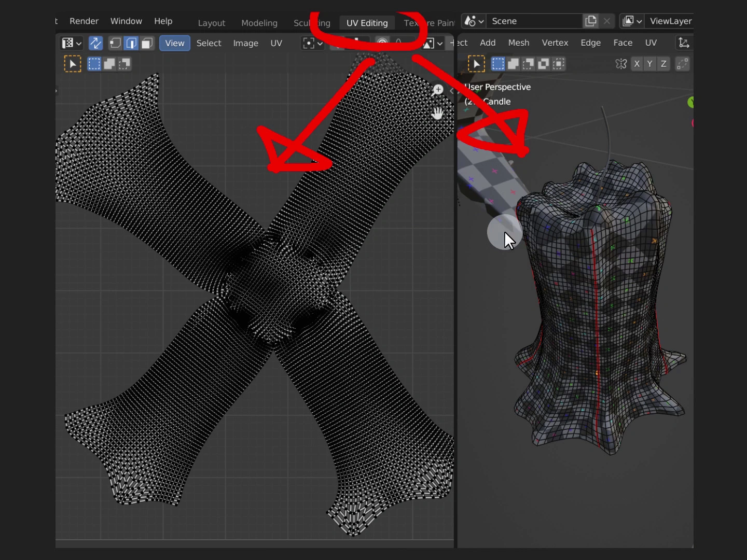Select the tweak tool in 3D viewport
747x560 pixels.
coord(476,64)
